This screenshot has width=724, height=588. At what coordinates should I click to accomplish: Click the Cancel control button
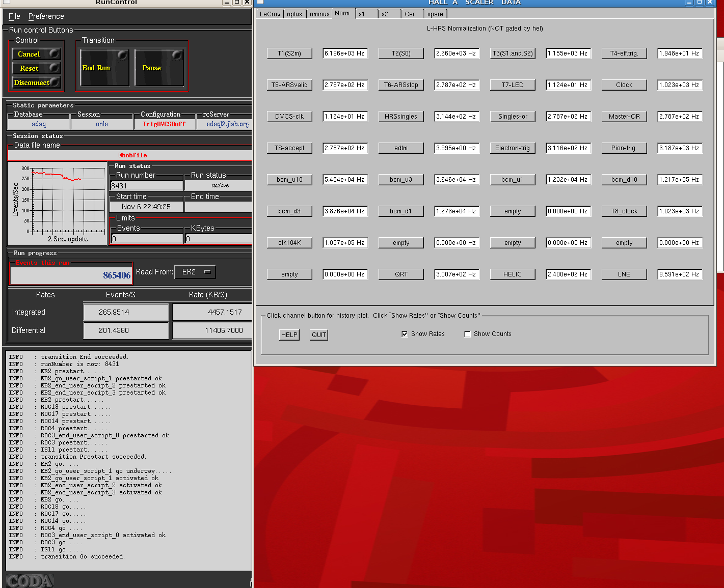click(36, 54)
